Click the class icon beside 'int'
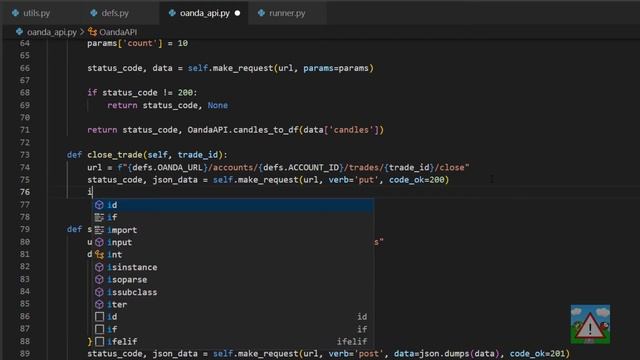The image size is (640, 360). tap(99, 255)
